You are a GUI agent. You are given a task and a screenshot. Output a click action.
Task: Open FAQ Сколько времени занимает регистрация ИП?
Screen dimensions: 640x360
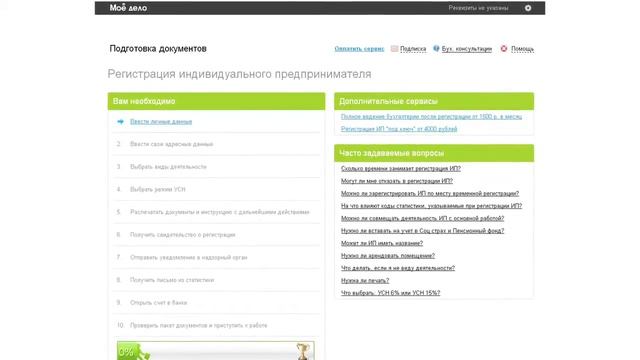pos(401,169)
